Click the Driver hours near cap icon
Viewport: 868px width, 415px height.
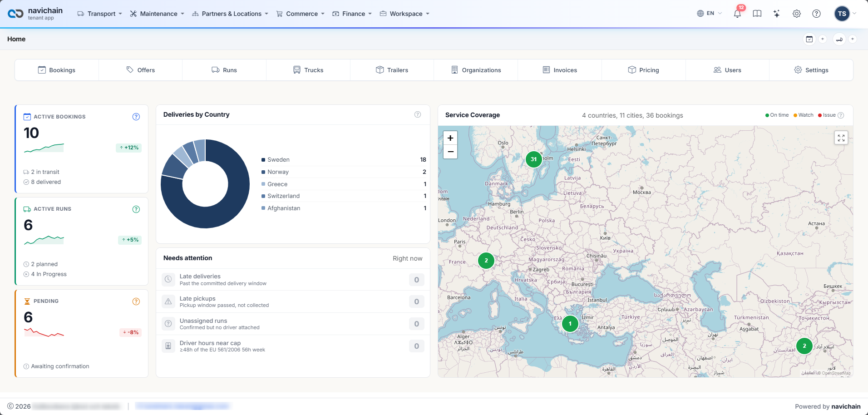point(168,346)
